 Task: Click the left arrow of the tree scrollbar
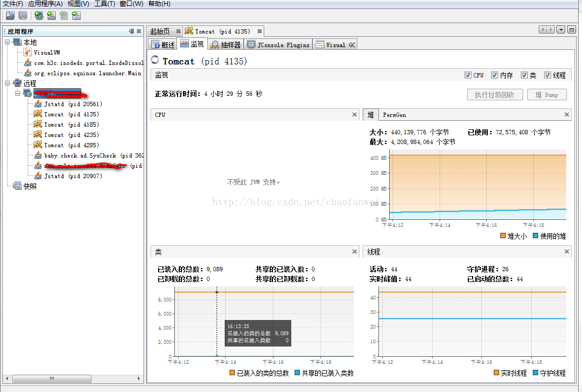click(x=7, y=378)
